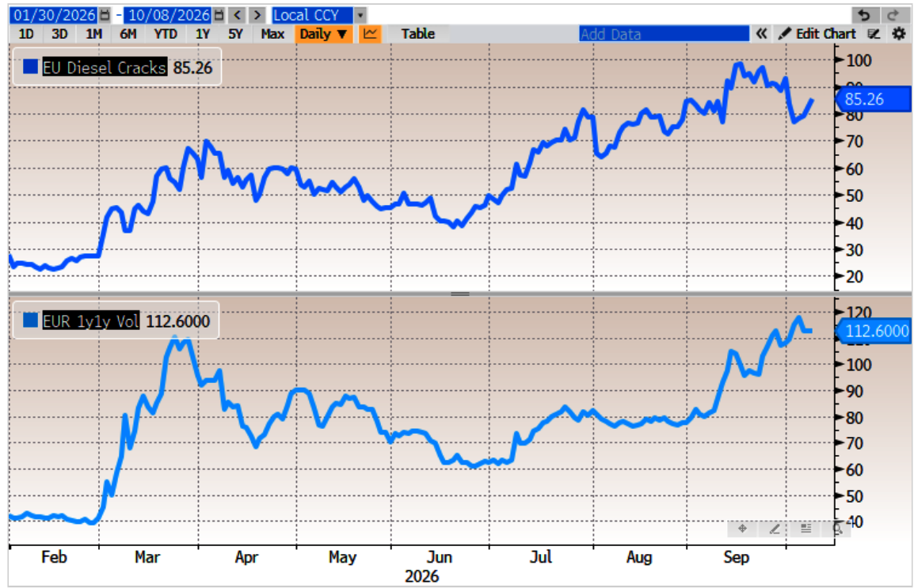Select the 6M range tab
This screenshot has height=588, width=914.
pos(128,34)
